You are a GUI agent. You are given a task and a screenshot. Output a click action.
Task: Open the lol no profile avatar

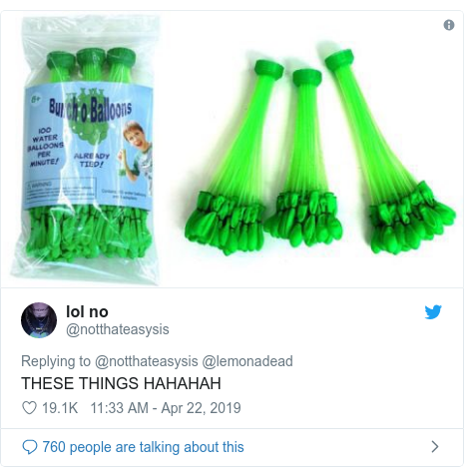pos(39,320)
